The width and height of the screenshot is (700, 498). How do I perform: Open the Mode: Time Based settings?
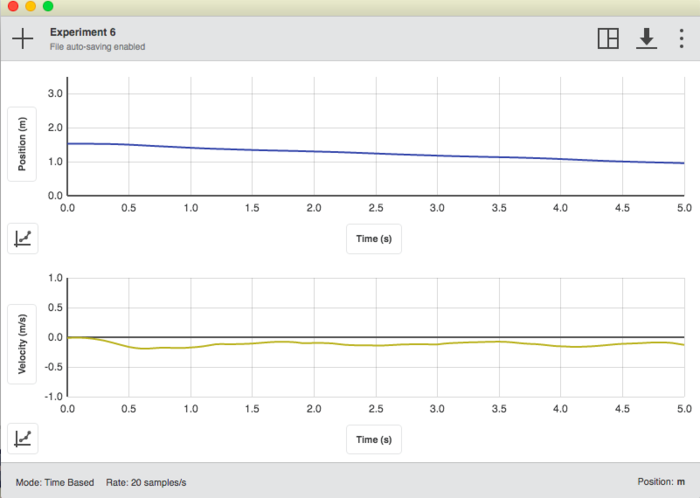(55, 482)
